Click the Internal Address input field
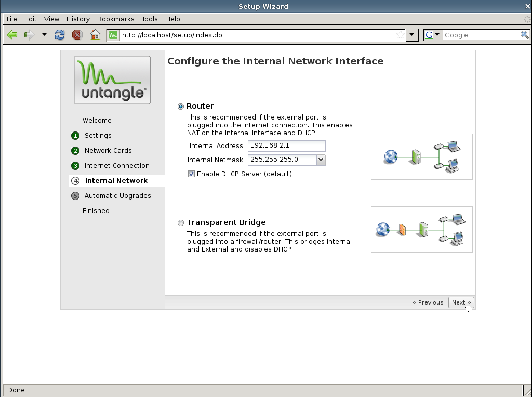Image resolution: width=532 pixels, height=397 pixels. coord(287,146)
